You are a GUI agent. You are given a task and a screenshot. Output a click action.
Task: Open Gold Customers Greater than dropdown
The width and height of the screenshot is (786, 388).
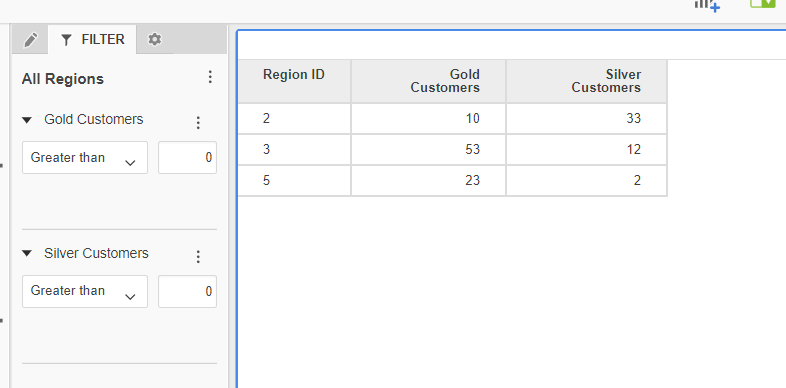(x=85, y=157)
